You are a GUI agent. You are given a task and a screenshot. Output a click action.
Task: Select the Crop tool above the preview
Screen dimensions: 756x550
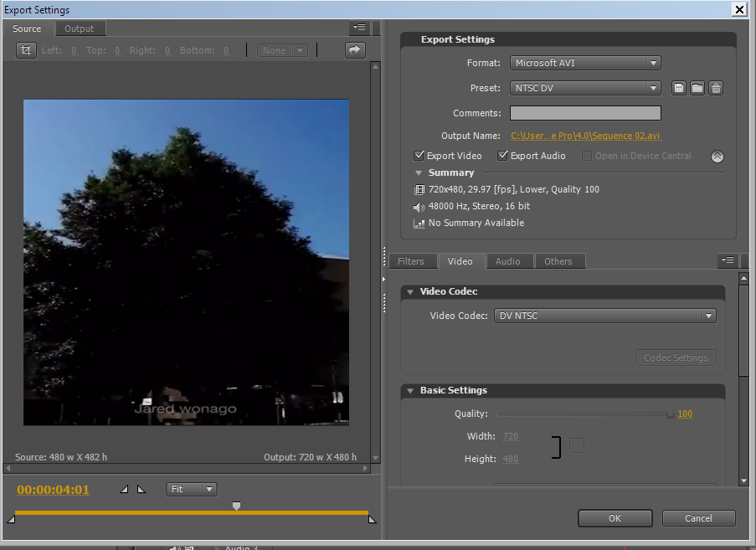pyautogui.click(x=26, y=50)
